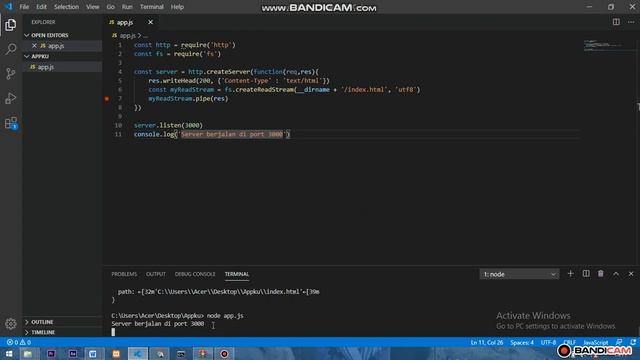Open After Effects from taskbar
This screenshot has width=640, height=360.
click(x=73, y=353)
